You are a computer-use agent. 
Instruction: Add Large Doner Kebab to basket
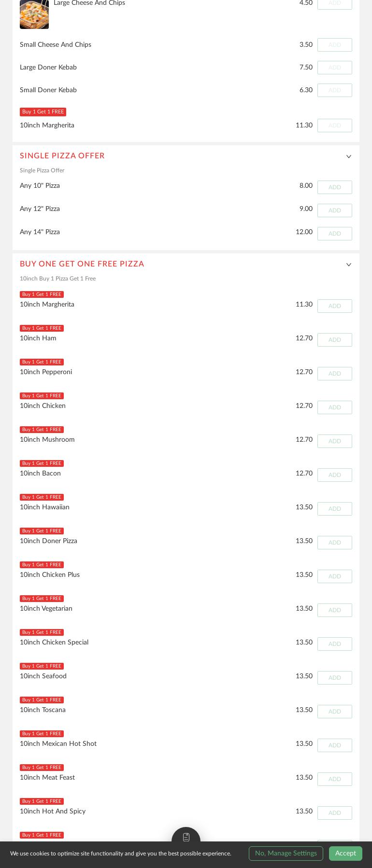pos(334,68)
